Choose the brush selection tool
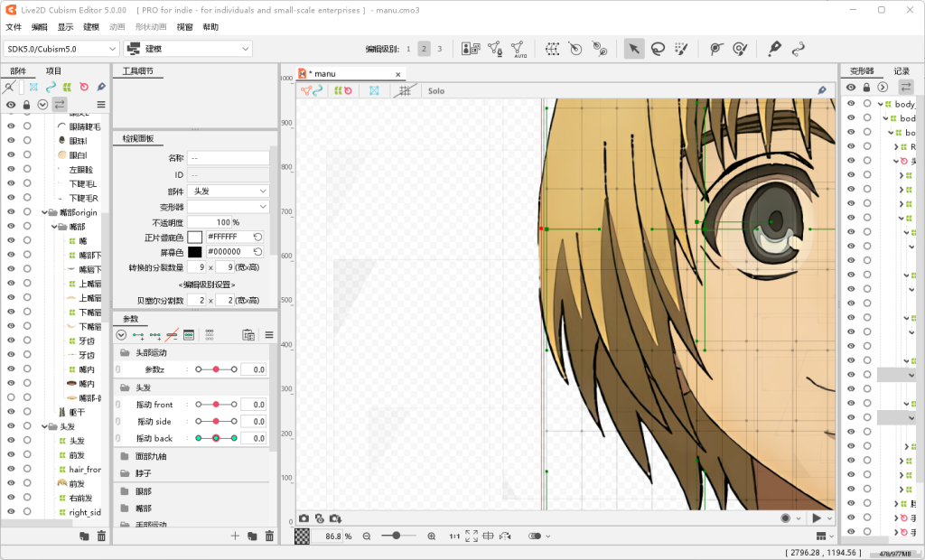925x560 pixels. pos(681,49)
